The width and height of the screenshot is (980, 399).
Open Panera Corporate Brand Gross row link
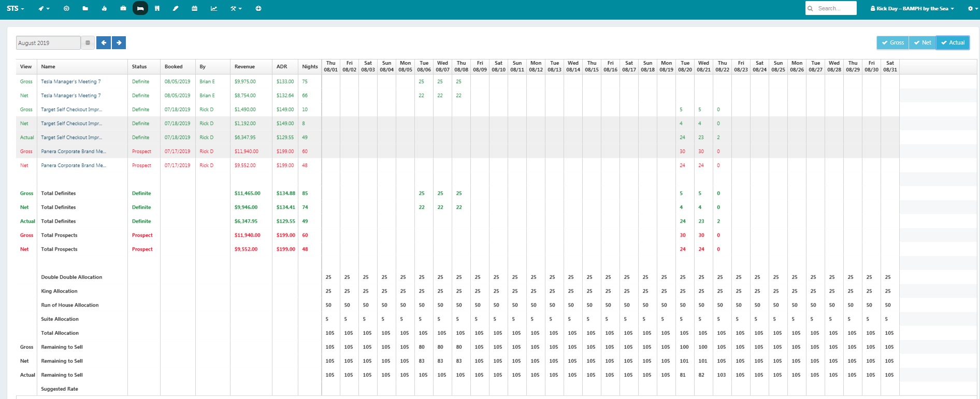tap(73, 152)
